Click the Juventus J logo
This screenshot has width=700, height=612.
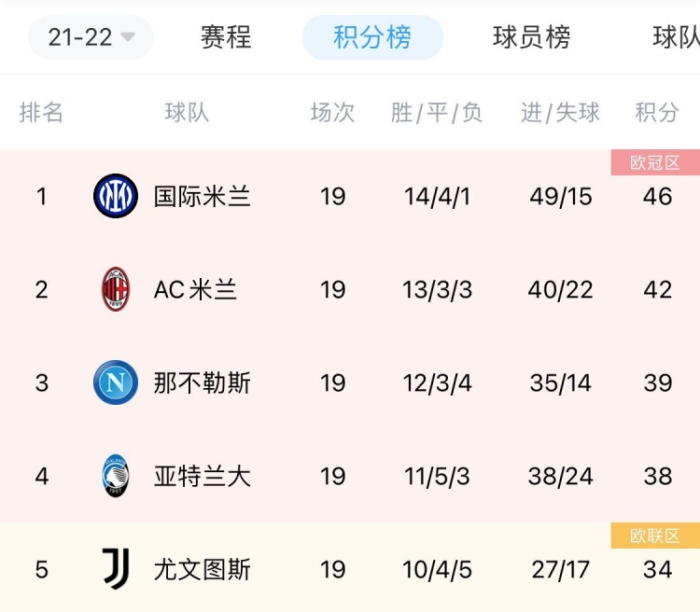pos(116,569)
